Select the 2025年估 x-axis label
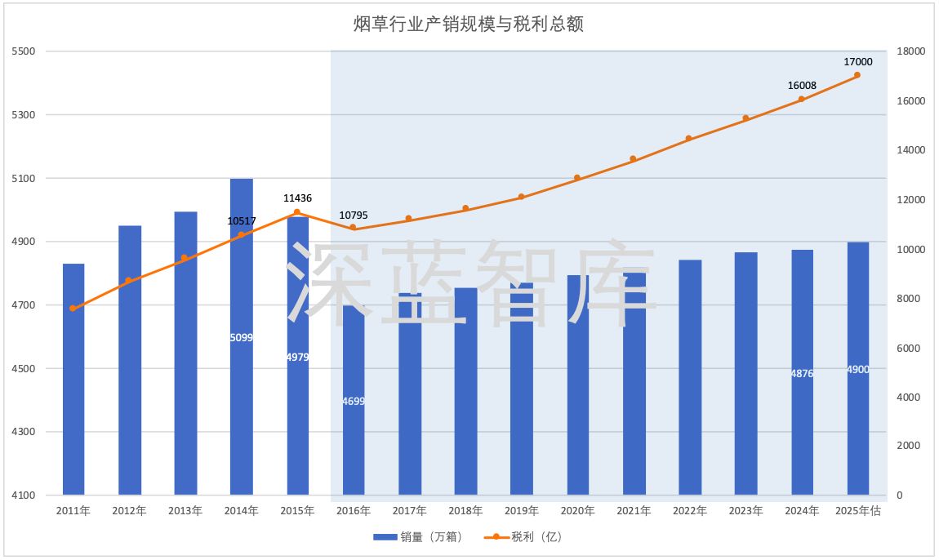Viewport: 939px width, 560px height. [x=858, y=511]
